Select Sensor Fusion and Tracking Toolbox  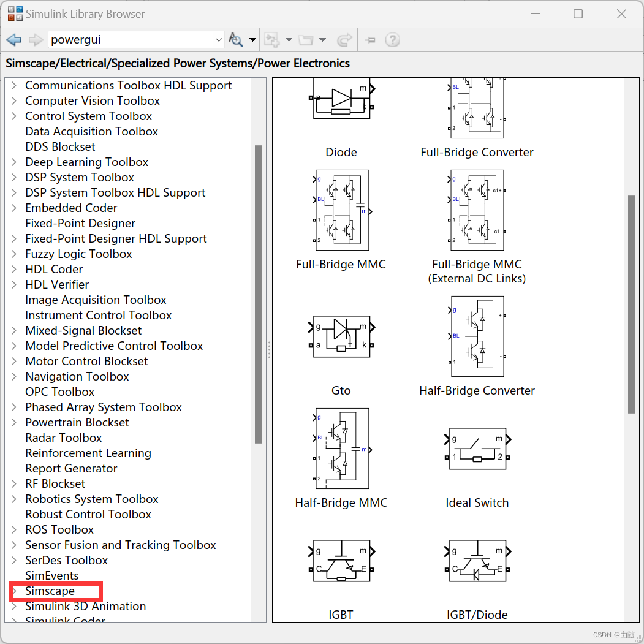[120, 545]
